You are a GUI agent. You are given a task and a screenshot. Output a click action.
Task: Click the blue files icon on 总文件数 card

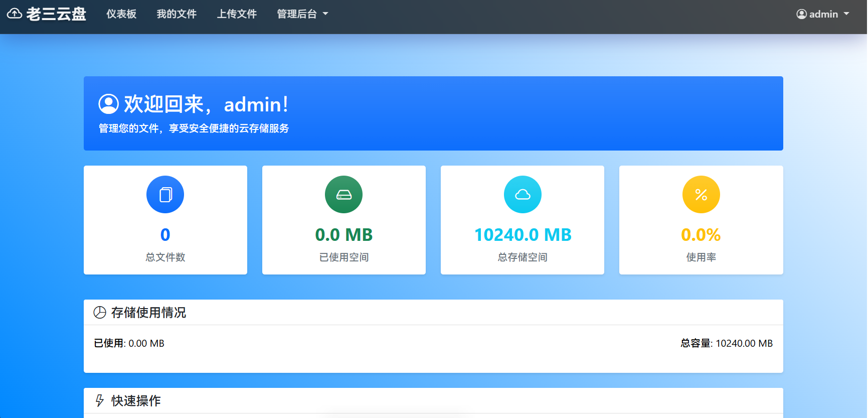click(x=165, y=194)
